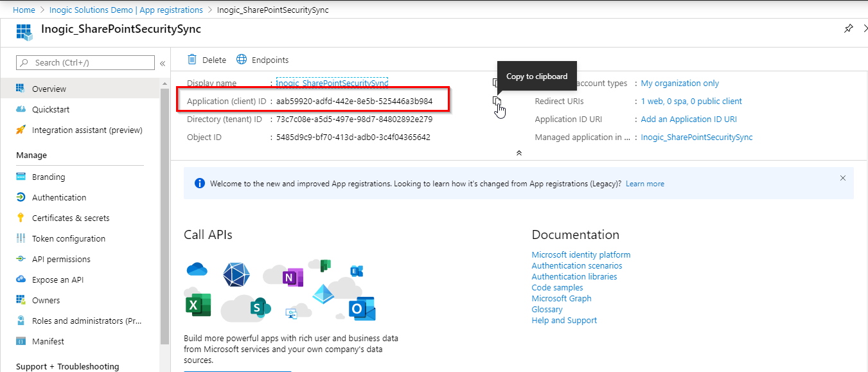Click the Delete trash icon

click(192, 60)
